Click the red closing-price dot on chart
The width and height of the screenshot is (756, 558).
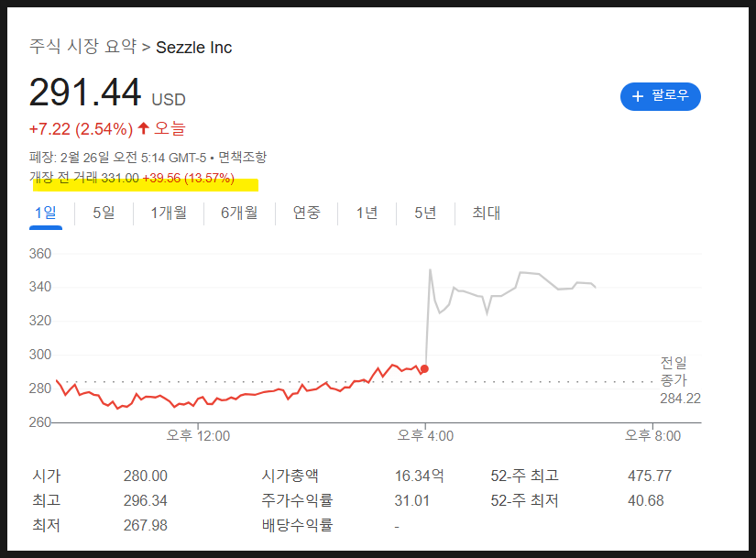424,368
